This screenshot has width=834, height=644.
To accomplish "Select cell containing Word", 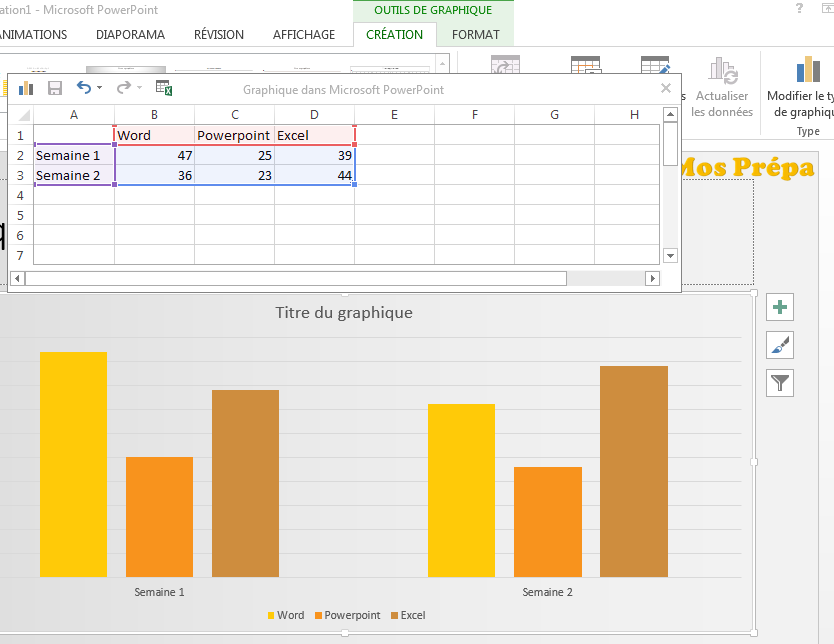I will click(154, 135).
